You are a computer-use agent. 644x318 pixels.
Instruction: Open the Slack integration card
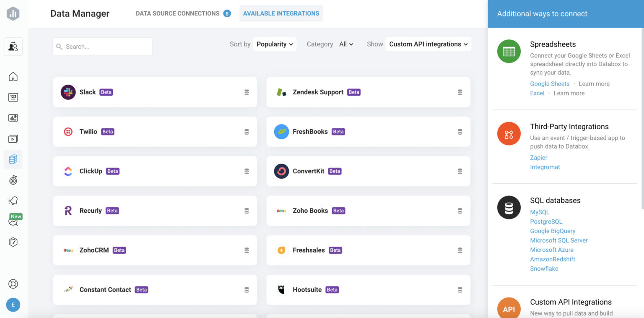[155, 92]
